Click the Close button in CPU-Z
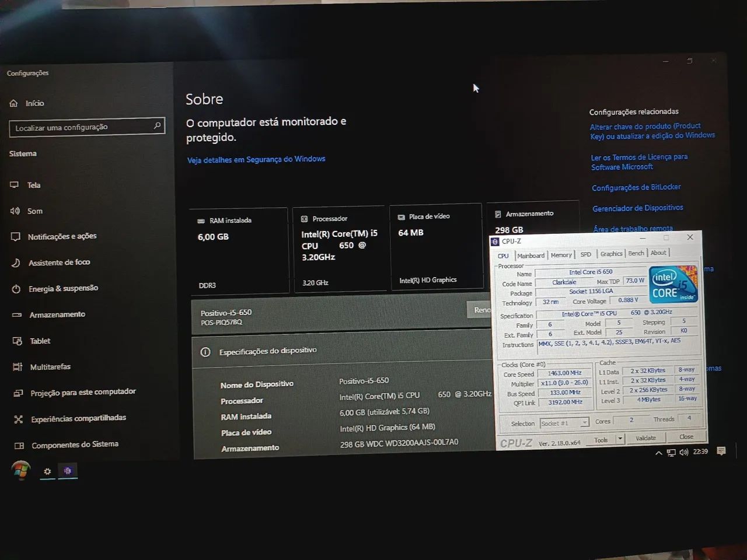Viewport: 747px width, 560px height. pyautogui.click(x=686, y=436)
